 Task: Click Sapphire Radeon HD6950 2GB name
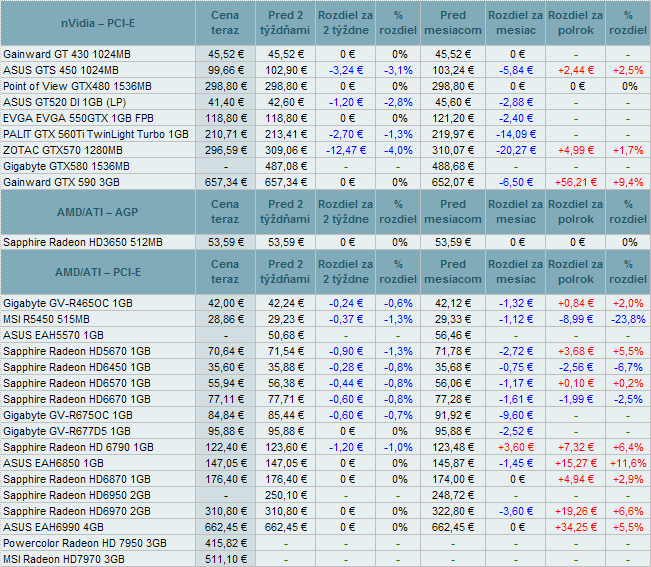pyautogui.click(x=77, y=495)
